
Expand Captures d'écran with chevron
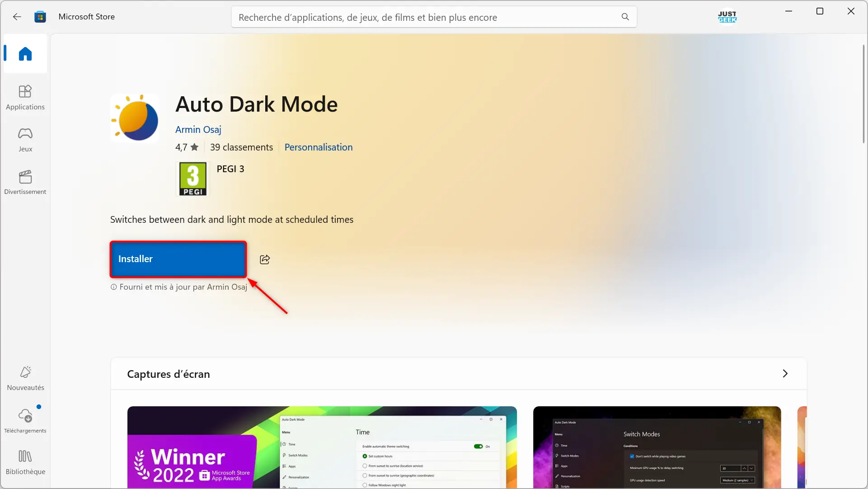pos(785,374)
